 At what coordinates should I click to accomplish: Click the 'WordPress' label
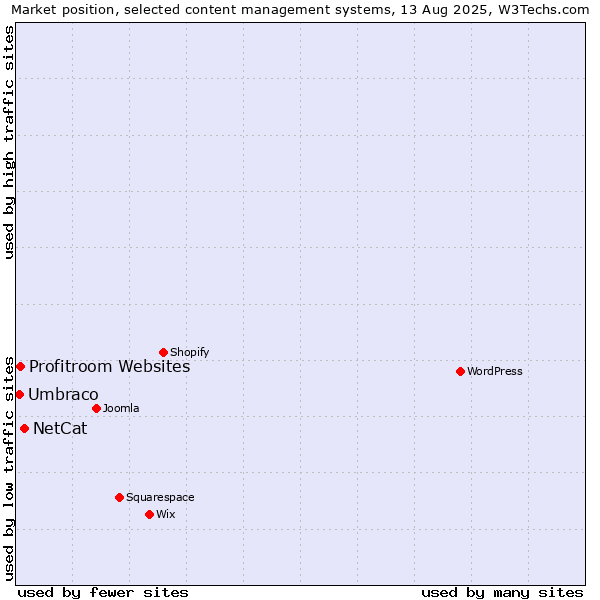point(494,371)
